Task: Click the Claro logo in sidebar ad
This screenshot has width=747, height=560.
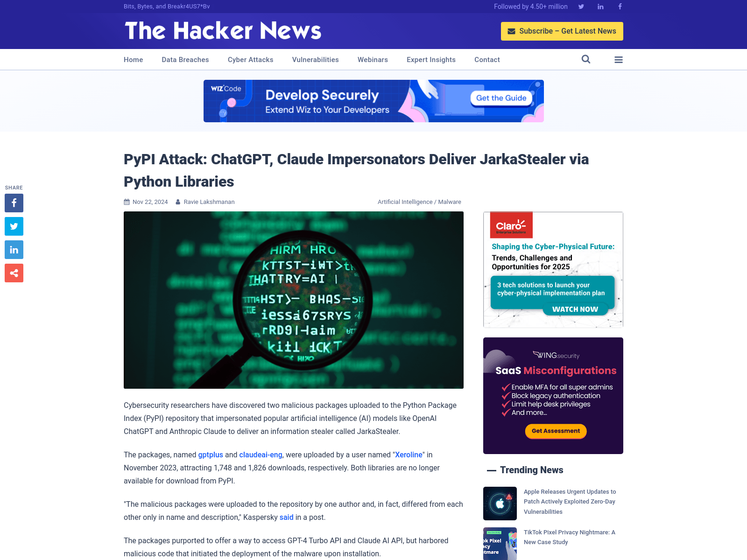Action: (511, 225)
